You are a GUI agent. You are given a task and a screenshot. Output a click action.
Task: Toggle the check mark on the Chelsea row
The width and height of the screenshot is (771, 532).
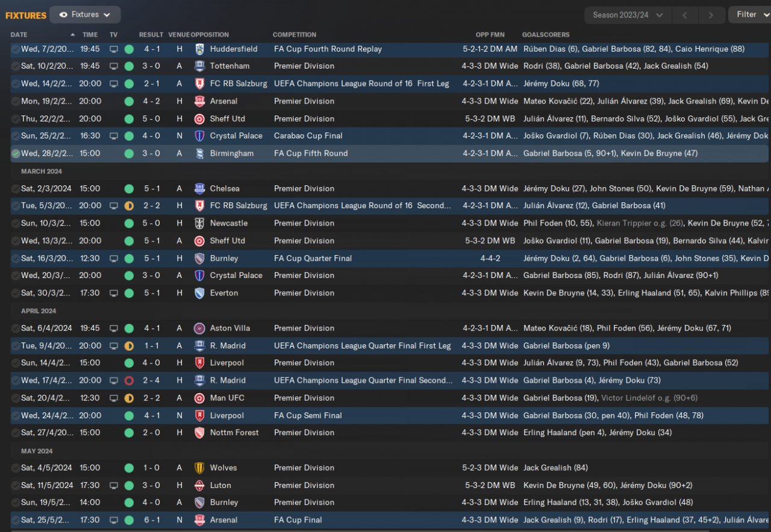click(16, 188)
